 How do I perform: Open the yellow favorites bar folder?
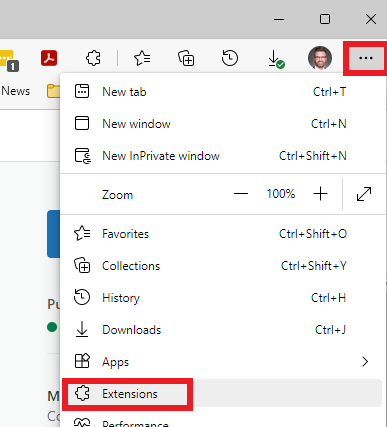[53, 91]
